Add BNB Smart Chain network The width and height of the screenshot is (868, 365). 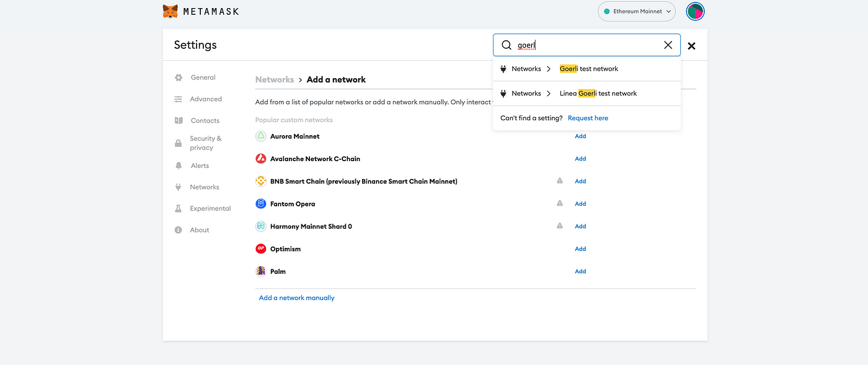[x=580, y=182]
